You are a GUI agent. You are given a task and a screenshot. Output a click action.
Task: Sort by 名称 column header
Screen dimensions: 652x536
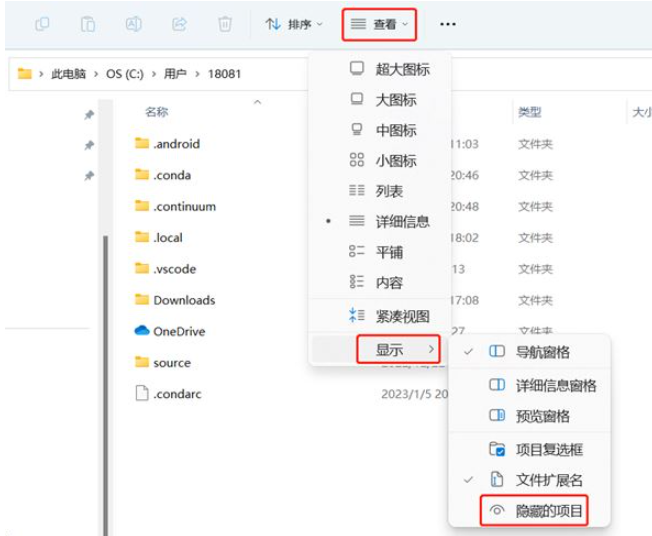156,112
